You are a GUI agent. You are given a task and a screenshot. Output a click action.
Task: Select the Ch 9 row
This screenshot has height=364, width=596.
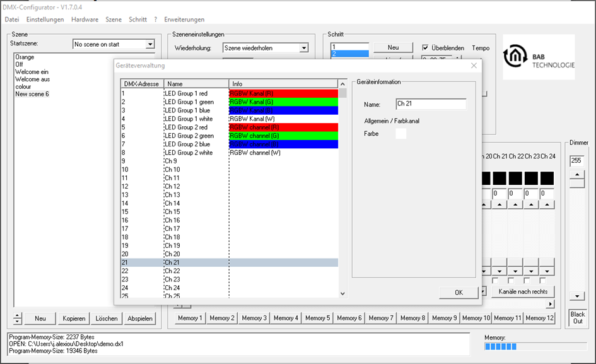click(229, 161)
